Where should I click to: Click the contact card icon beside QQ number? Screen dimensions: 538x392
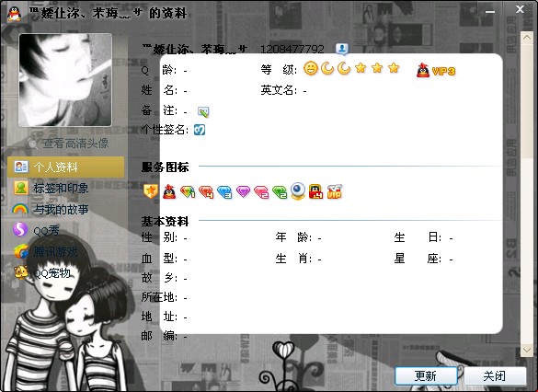pos(342,49)
